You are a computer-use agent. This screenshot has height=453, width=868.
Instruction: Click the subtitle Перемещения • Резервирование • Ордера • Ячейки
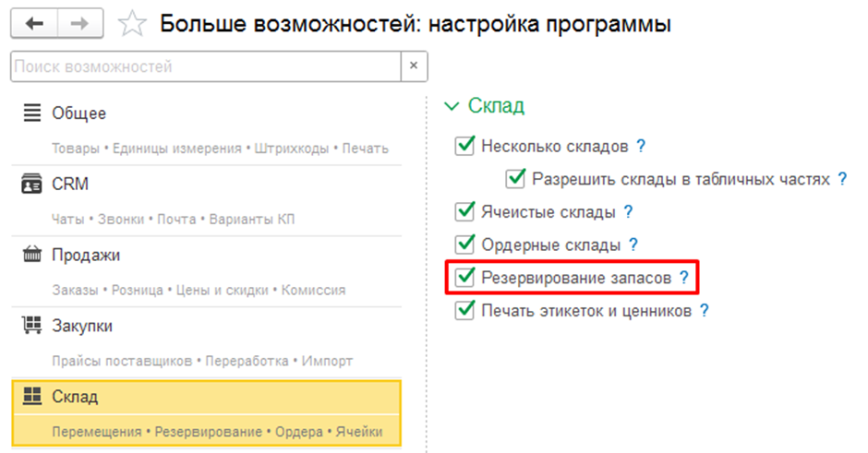217,432
